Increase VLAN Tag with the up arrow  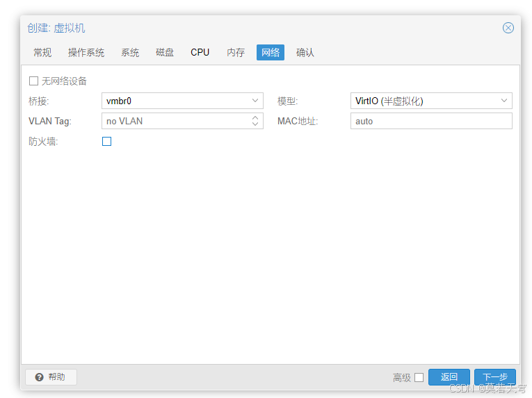[255, 117]
